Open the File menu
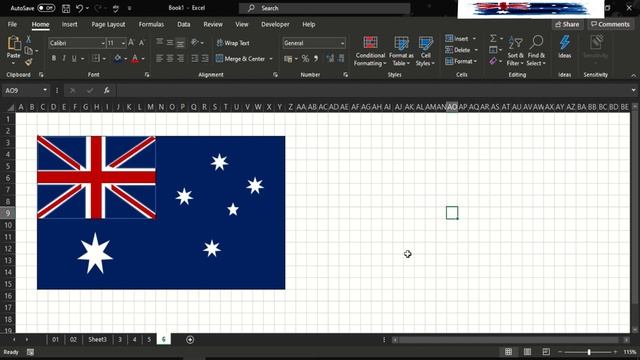 click(x=12, y=24)
